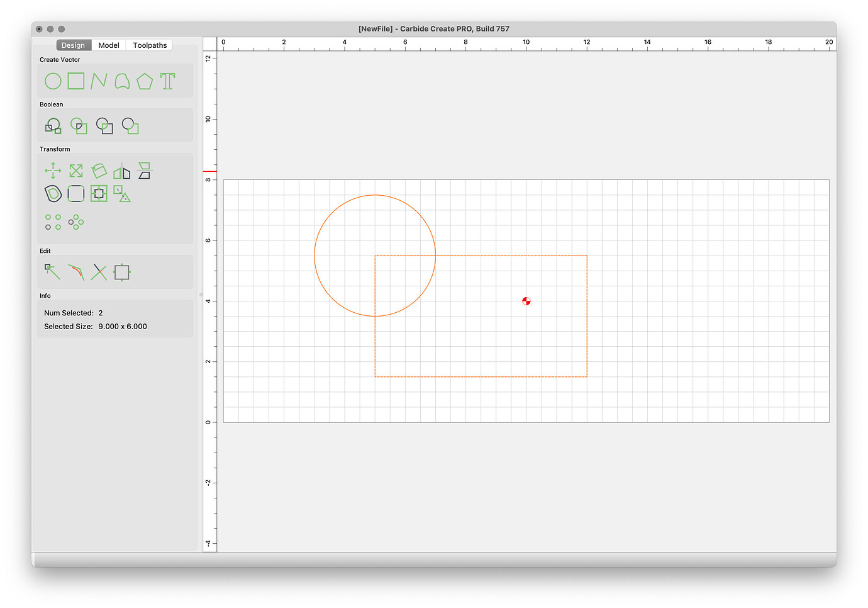Click the fourth Boolean icon, green square
The width and height of the screenshot is (868, 608).
tap(130, 126)
